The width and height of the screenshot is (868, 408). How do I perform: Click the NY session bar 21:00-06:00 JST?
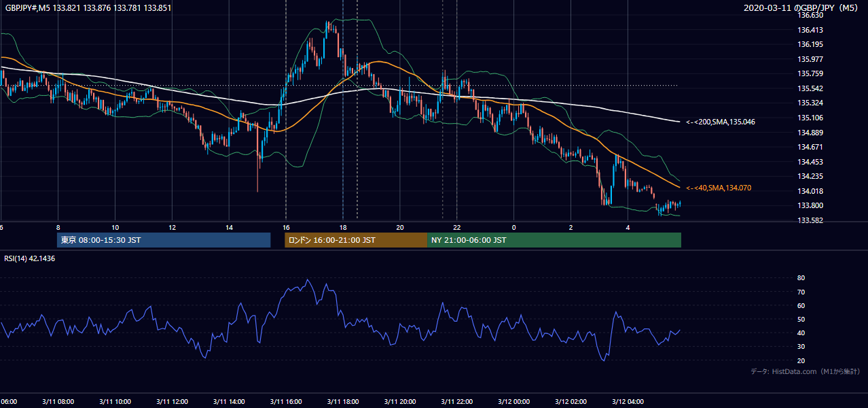tap(554, 240)
